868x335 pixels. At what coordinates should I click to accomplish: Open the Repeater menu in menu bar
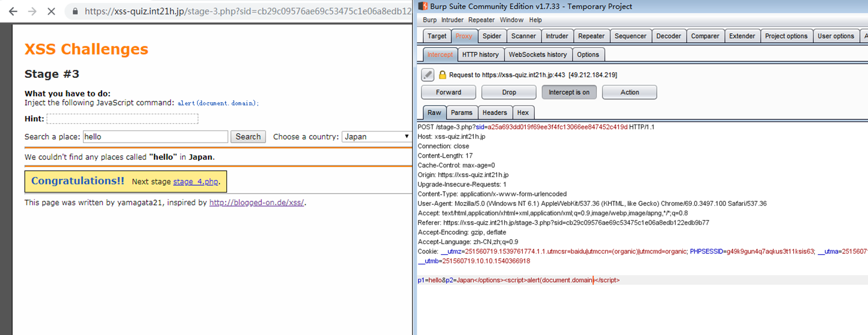(481, 20)
